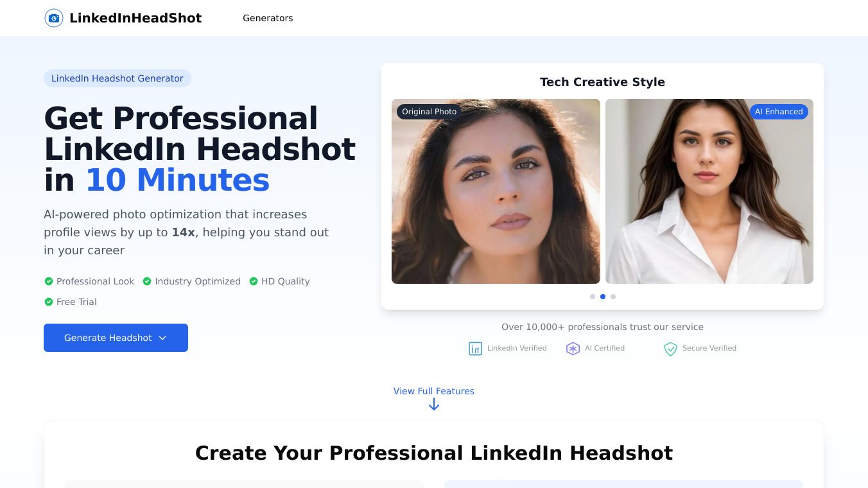868x488 pixels.
Task: Click the Create Your Professional LinkedIn Headshot heading
Action: pos(434,453)
